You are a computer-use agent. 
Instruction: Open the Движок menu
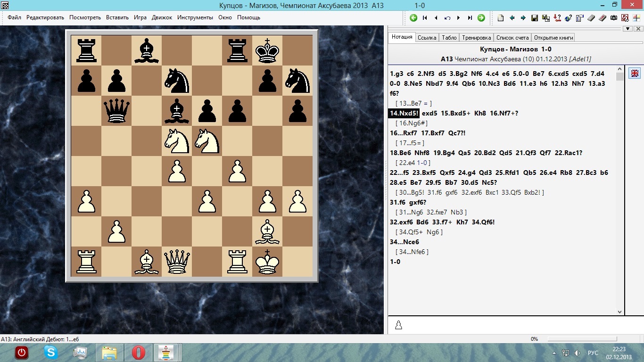162,17
